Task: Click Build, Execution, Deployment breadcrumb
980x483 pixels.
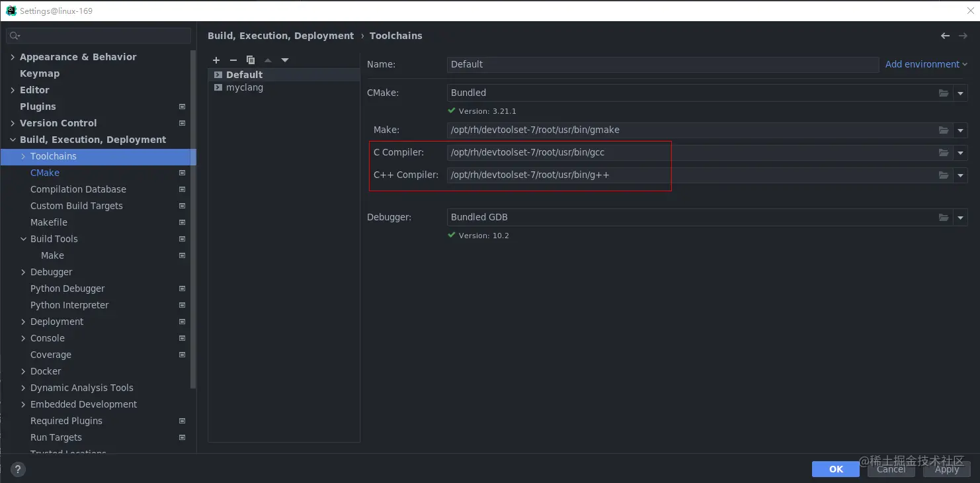Action: click(x=280, y=36)
